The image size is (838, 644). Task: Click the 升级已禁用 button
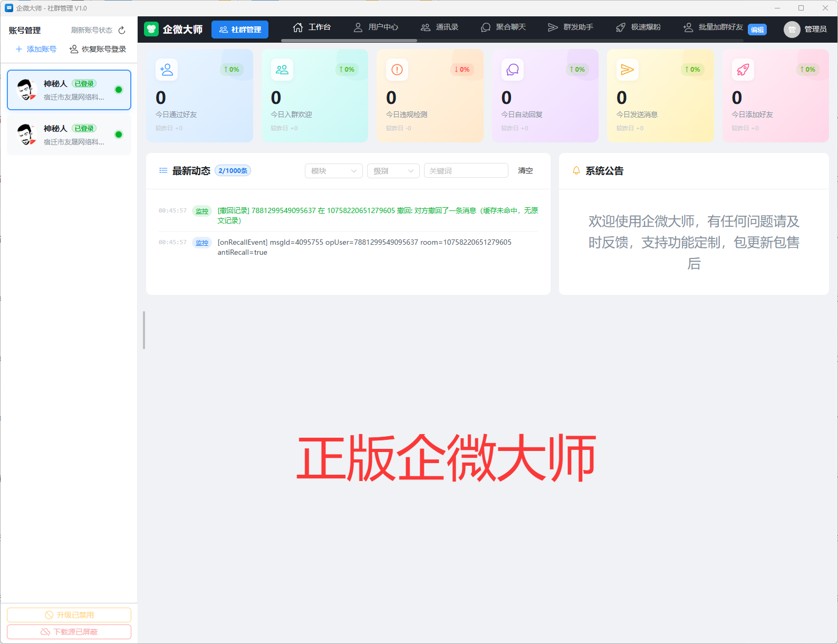point(69,615)
